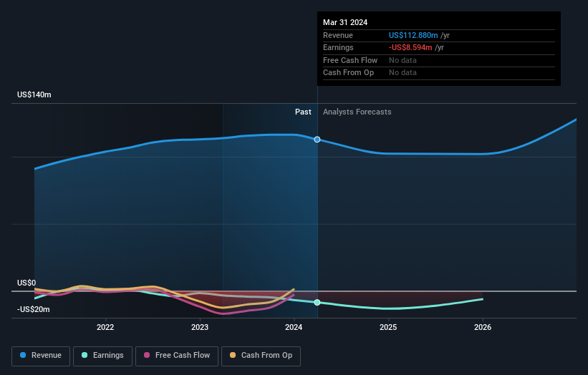Toggle the Earnings legend button
The height and width of the screenshot is (375, 588).
point(102,356)
